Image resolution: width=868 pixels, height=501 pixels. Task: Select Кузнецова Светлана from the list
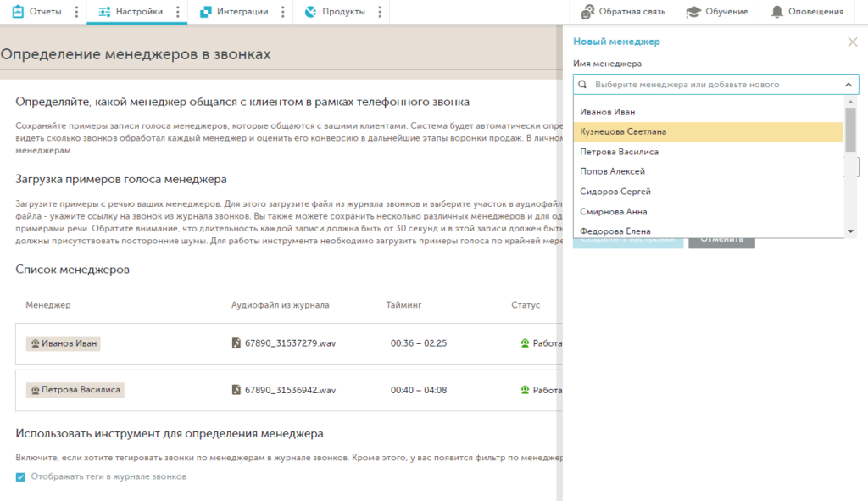[x=623, y=131]
